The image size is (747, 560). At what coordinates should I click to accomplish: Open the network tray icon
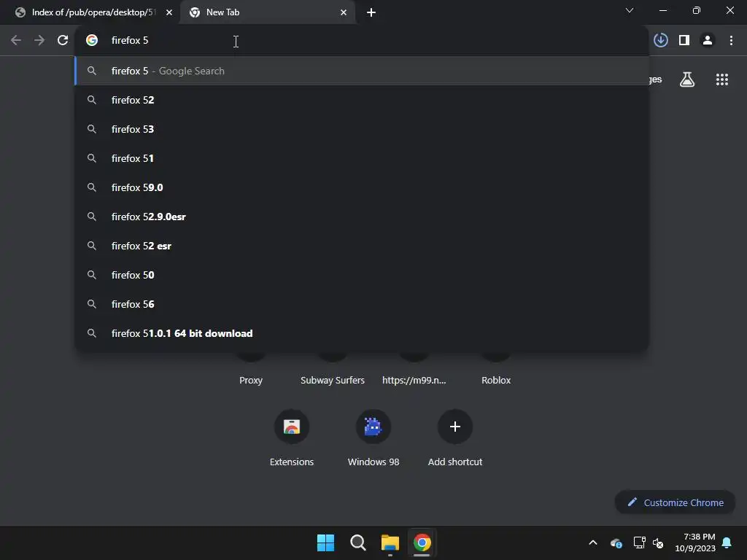point(639,542)
